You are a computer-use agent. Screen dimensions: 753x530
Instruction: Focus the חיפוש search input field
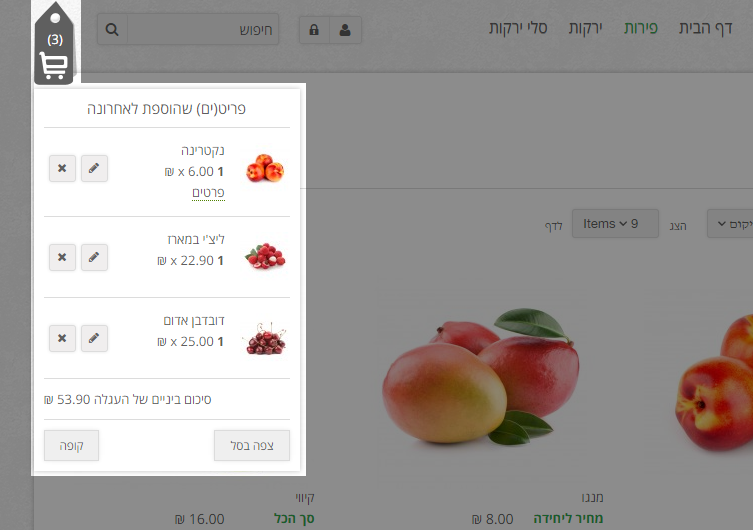(203, 30)
